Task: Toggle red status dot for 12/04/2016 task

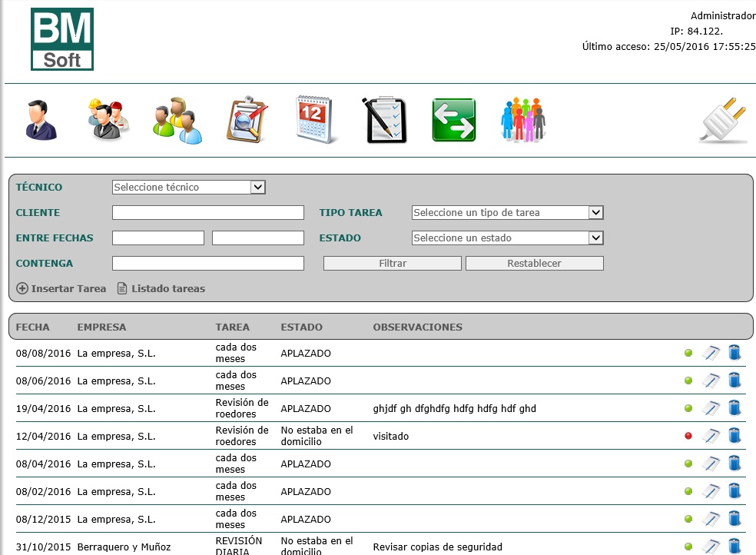Action: pyautogui.click(x=688, y=437)
